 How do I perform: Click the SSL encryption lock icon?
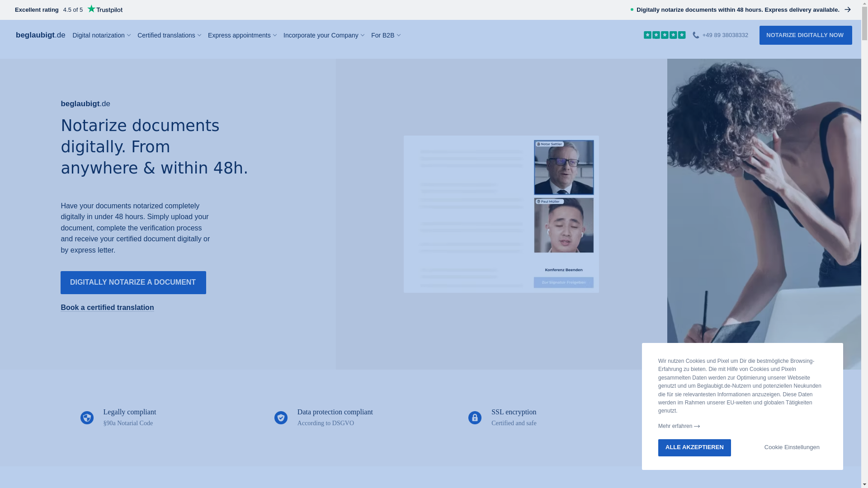click(475, 418)
